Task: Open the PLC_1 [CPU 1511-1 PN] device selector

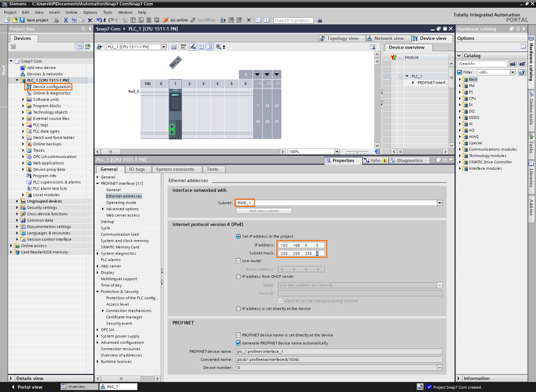Action: tap(163, 47)
